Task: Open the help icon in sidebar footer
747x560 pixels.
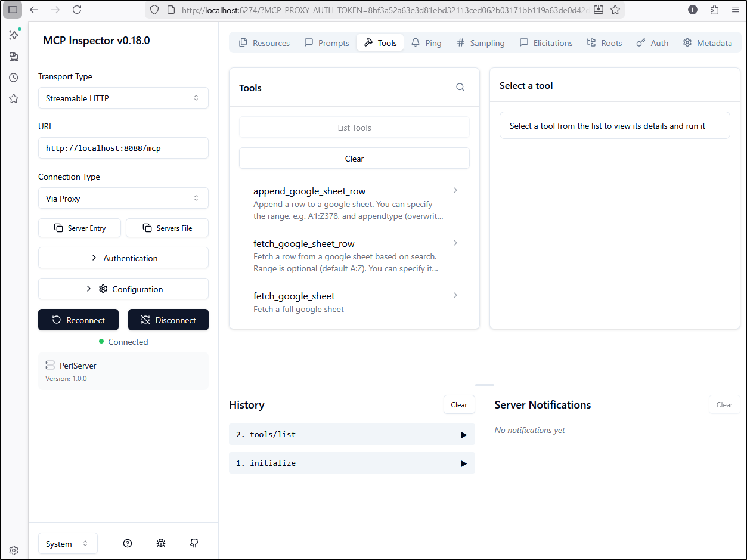Action: pyautogui.click(x=128, y=543)
